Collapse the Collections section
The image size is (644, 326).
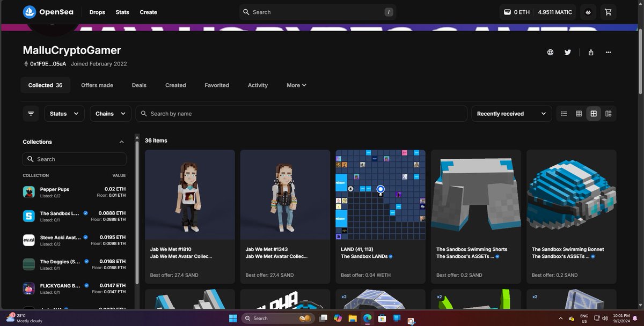pyautogui.click(x=121, y=142)
